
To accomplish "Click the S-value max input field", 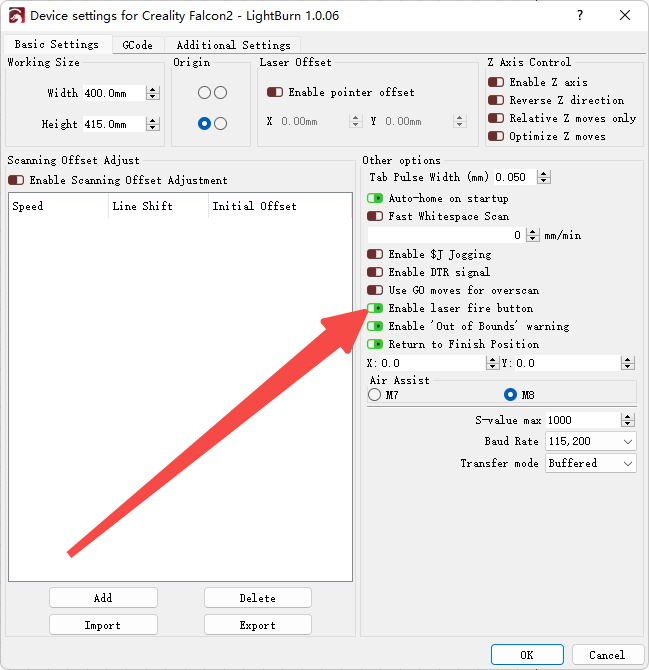I will (x=583, y=420).
